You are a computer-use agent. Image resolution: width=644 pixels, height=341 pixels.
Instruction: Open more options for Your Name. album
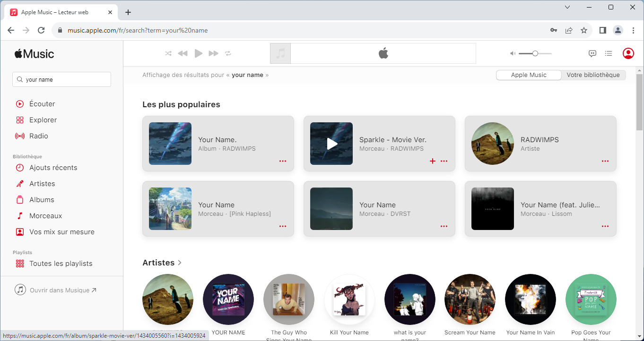tap(283, 161)
